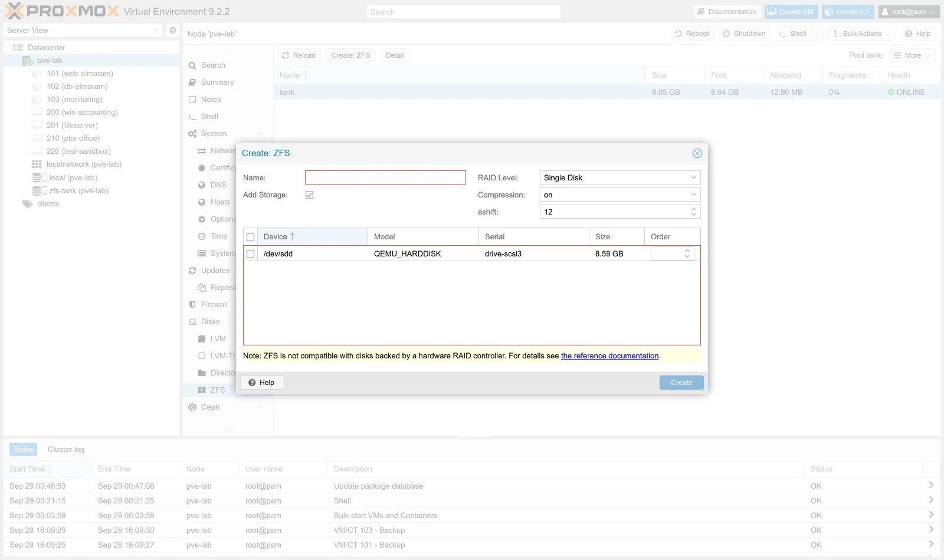Open the LVM disk icon item
The image size is (944, 560).
coord(202,339)
